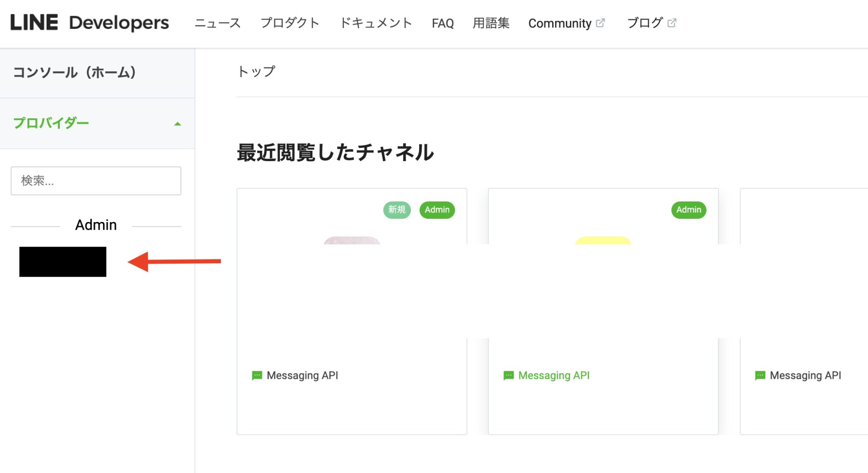
Task: Click the トップ breadcrumb link
Action: 255,71
